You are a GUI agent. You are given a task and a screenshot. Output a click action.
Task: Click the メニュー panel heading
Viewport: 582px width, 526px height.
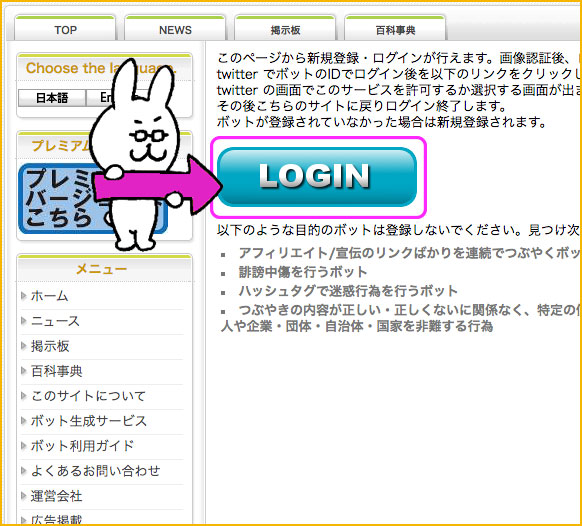point(102,269)
